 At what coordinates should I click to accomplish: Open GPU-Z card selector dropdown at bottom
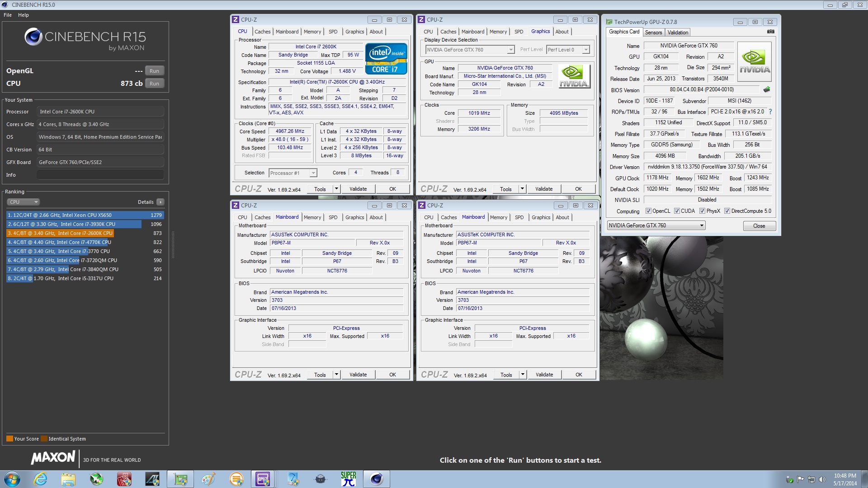(656, 225)
